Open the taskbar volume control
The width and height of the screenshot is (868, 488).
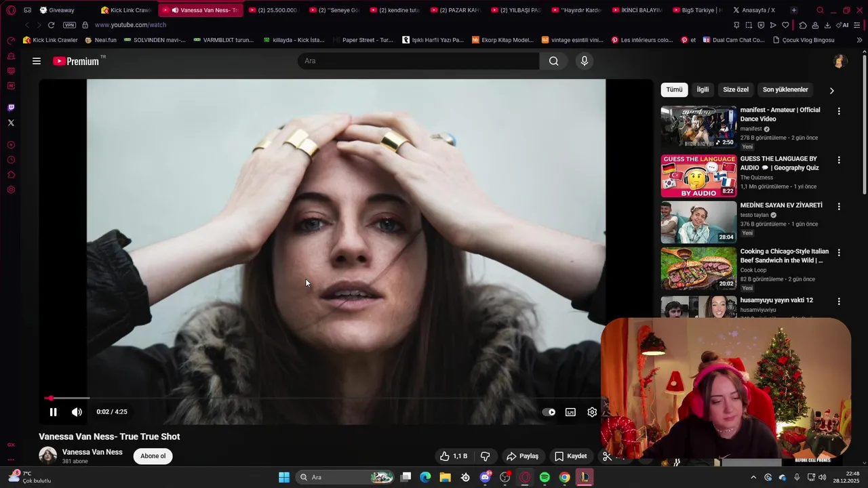coord(823,477)
